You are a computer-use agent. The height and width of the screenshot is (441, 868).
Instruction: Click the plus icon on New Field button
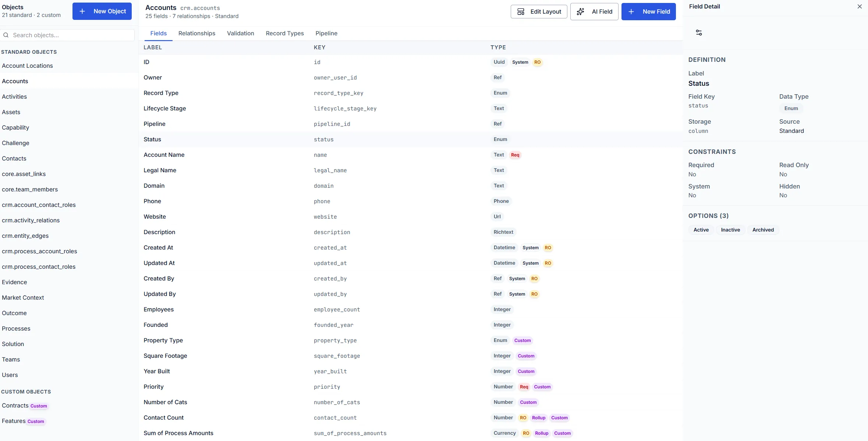[631, 11]
